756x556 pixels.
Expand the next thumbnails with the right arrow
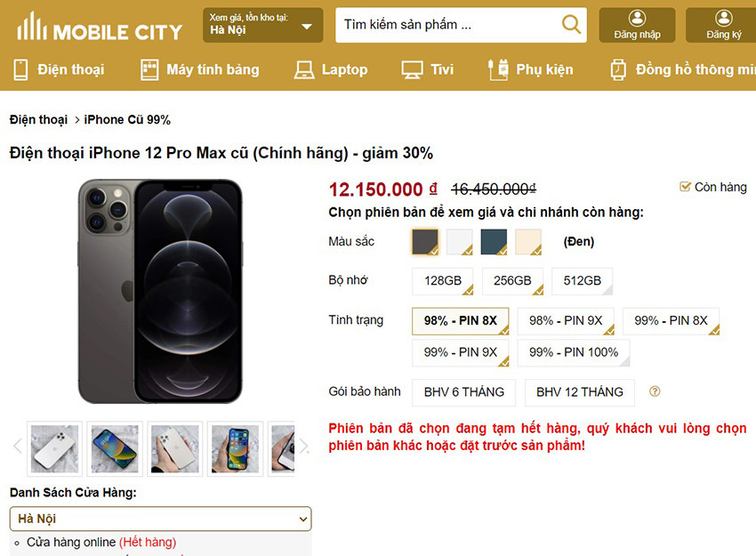click(x=303, y=445)
